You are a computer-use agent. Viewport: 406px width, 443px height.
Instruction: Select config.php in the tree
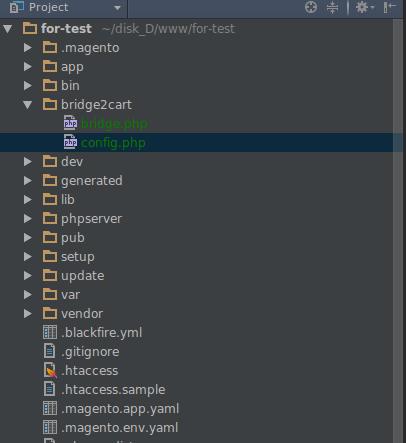[113, 143]
